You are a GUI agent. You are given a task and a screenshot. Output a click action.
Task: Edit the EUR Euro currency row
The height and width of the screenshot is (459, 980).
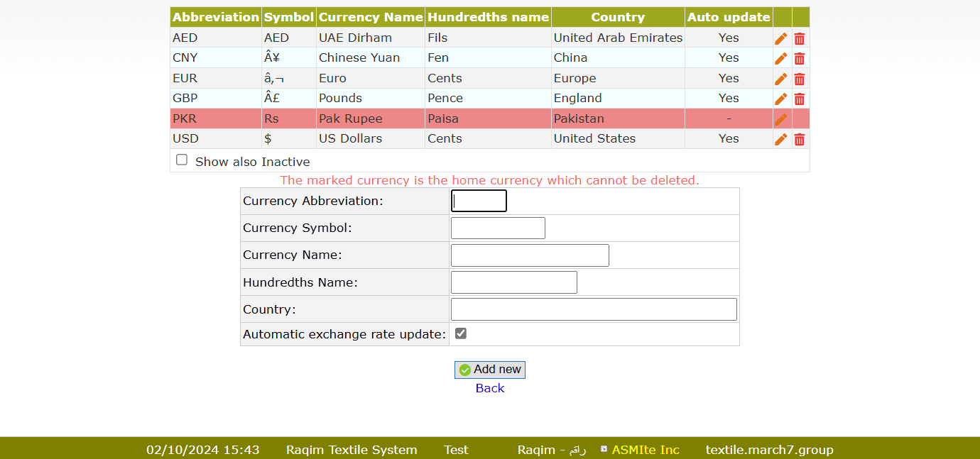[781, 79]
